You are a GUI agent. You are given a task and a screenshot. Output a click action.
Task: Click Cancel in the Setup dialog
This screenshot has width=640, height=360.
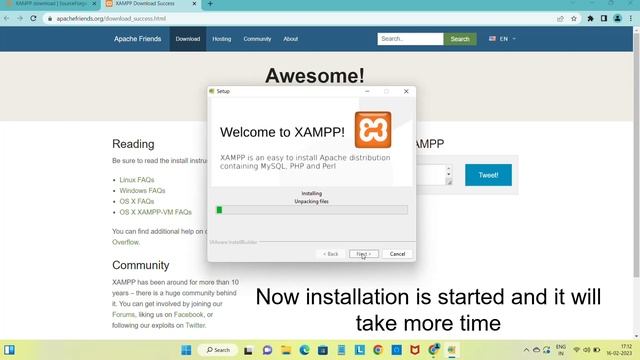(x=397, y=254)
